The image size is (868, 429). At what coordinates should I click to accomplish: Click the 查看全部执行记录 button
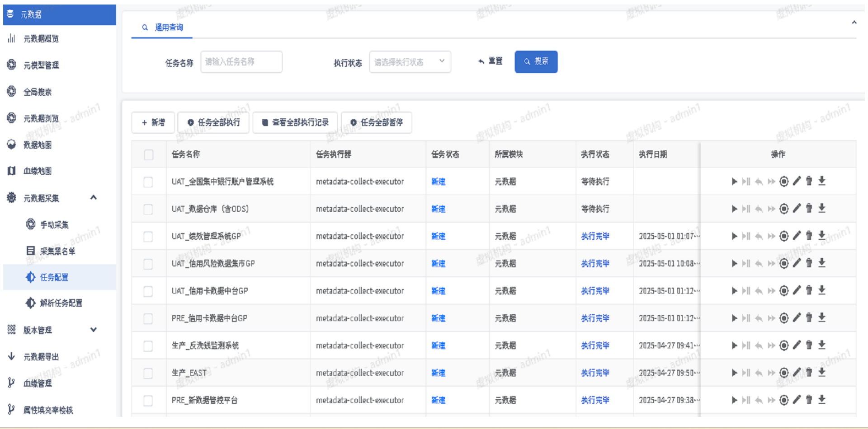coord(295,122)
